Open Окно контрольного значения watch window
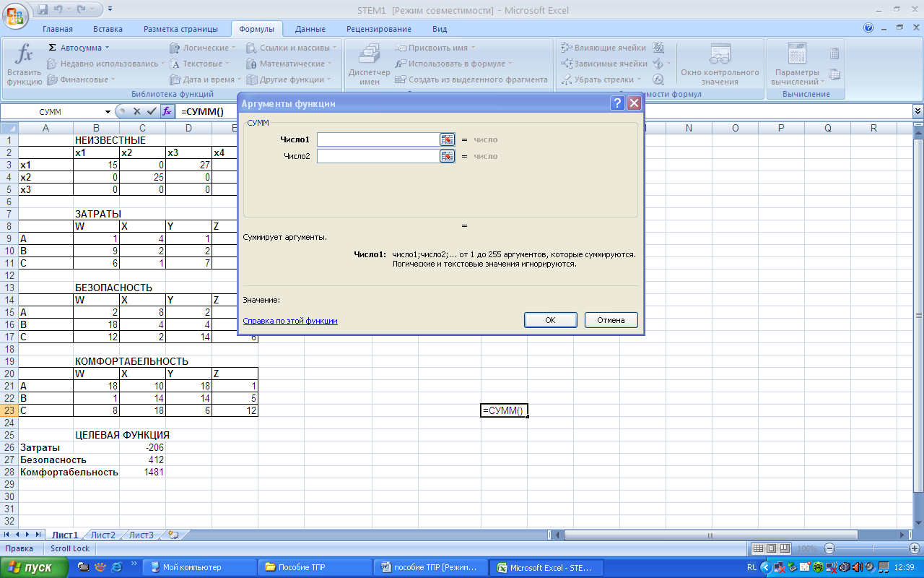Image resolution: width=924 pixels, height=578 pixels. (720, 64)
